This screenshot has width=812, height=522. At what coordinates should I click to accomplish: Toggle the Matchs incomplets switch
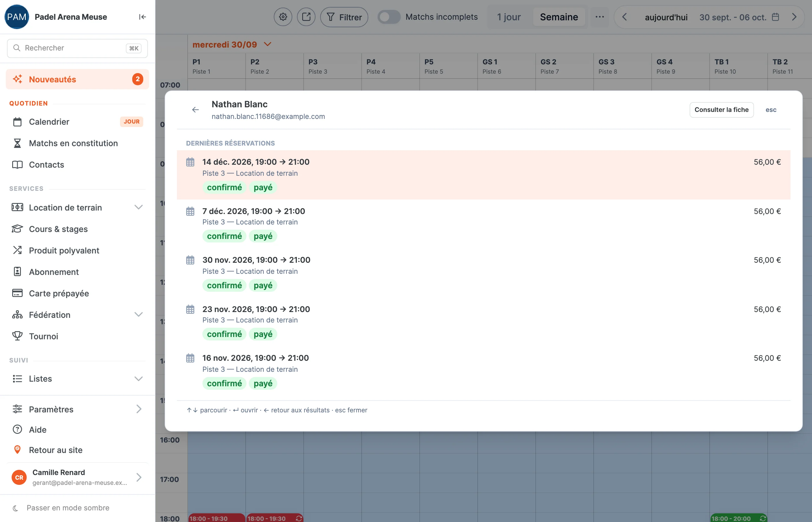pos(389,17)
